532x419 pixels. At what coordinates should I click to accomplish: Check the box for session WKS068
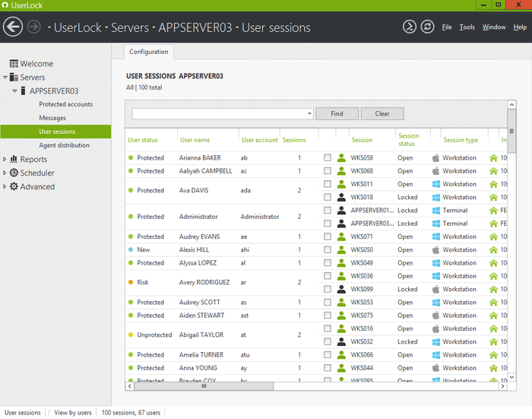328,171
